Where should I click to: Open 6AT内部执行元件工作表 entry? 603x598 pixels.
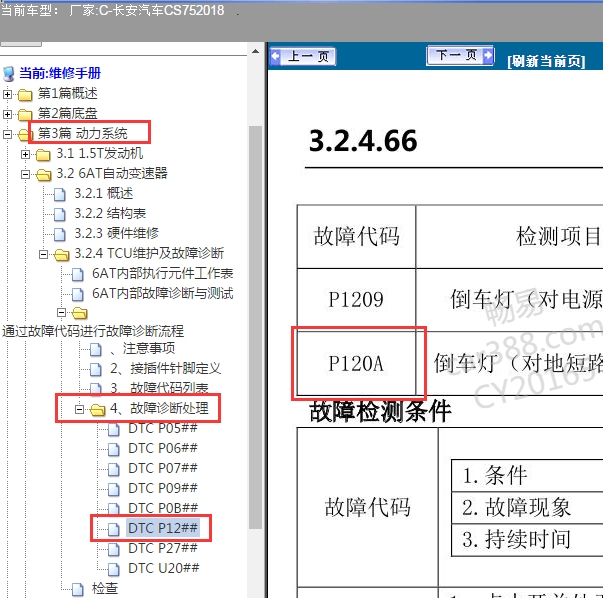pyautogui.click(x=163, y=273)
